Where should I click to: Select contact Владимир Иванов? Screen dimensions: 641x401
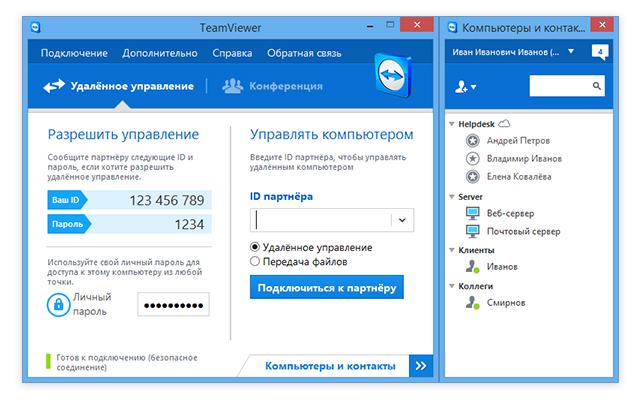524,159
